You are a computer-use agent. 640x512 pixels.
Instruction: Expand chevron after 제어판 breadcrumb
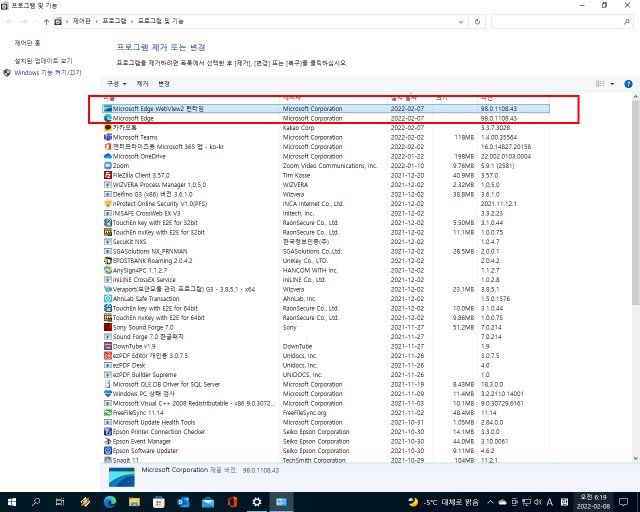tap(97, 21)
